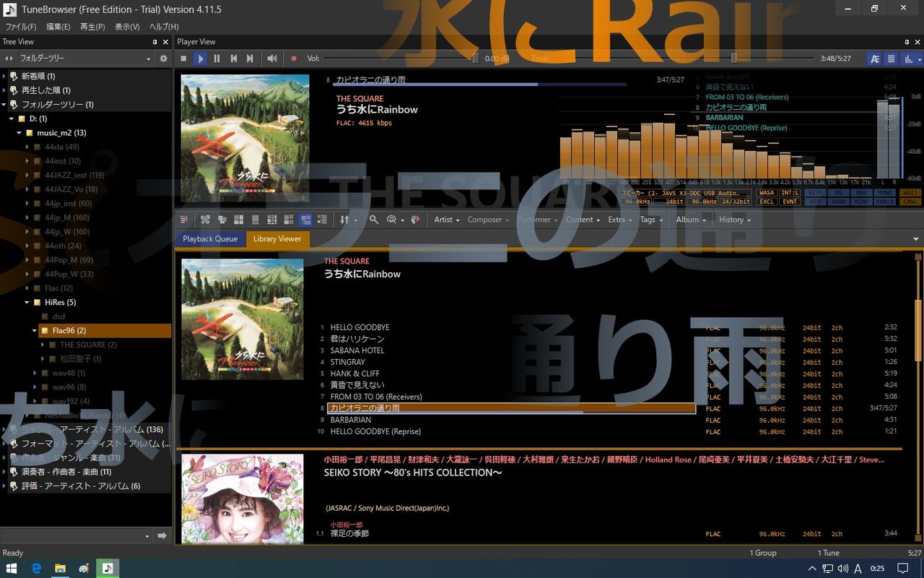Toggle the RAND random playback indicator
This screenshot has height=578, width=924.
coord(838,202)
